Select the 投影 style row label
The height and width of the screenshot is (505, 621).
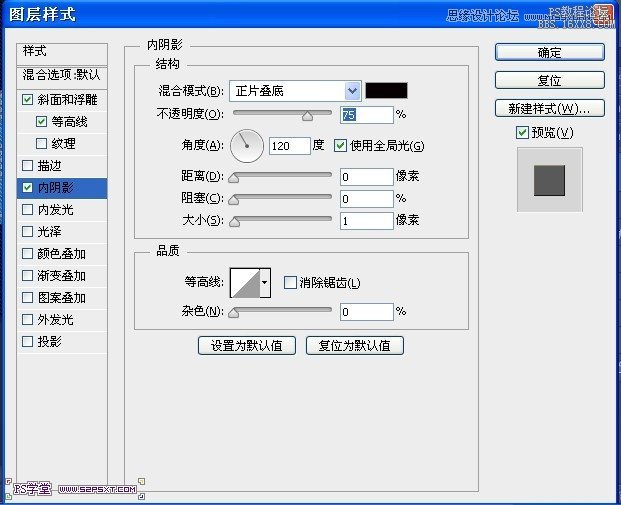(50, 341)
